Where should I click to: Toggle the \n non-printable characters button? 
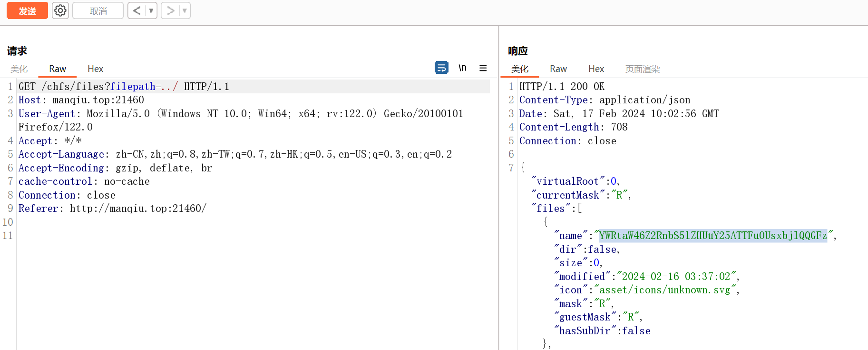[462, 68]
